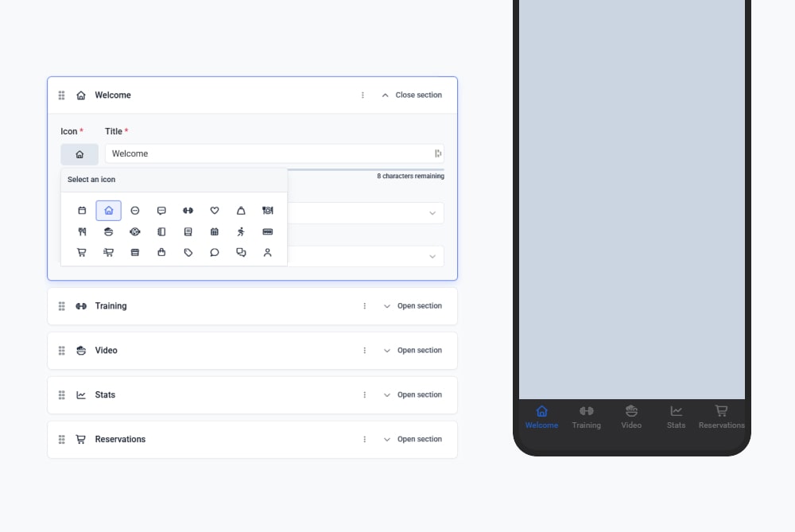The height and width of the screenshot is (532, 795).
Task: Open the Reservations section more options menu
Action: (x=365, y=439)
